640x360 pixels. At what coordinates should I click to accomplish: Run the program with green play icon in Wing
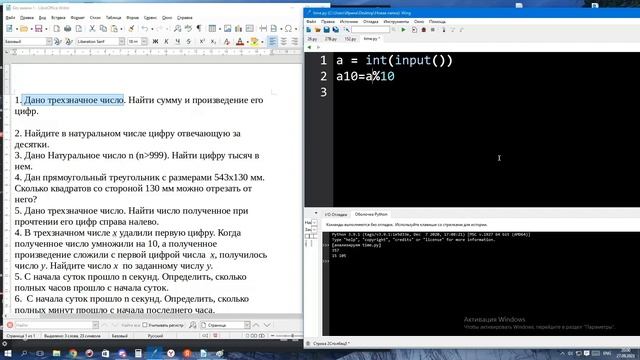(403, 29)
